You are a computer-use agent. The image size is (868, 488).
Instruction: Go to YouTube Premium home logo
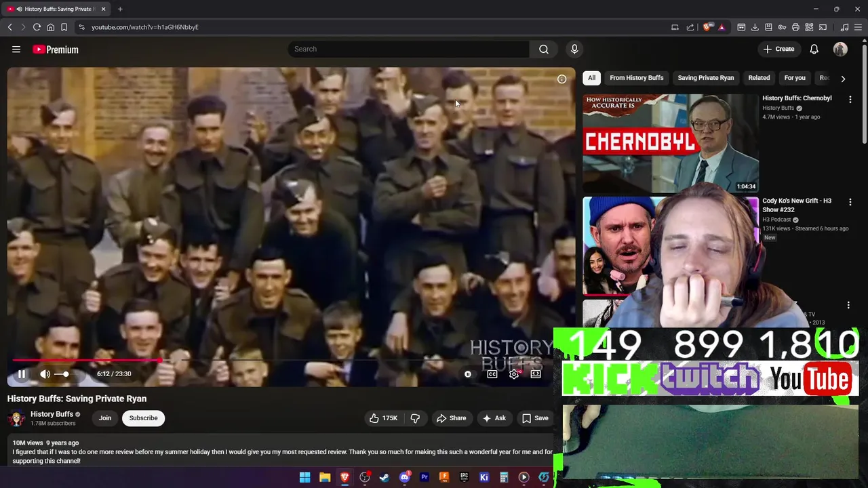click(56, 49)
